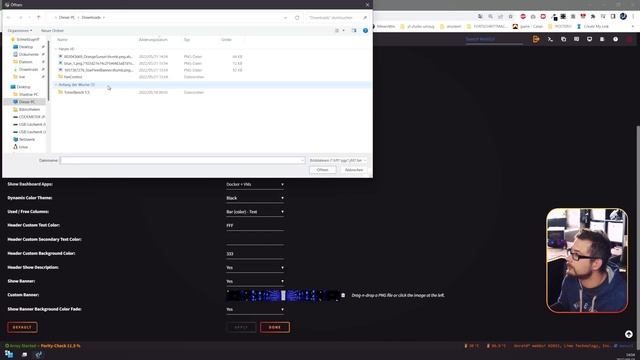Click the feedback icon in Unraid header
Viewport: 640px width, 360px height.
[x=576, y=39]
